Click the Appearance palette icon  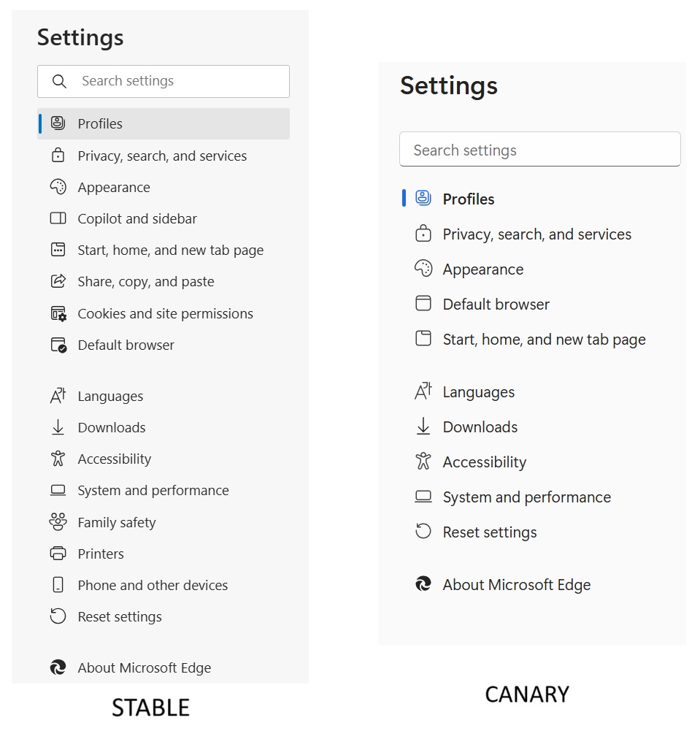tap(58, 187)
